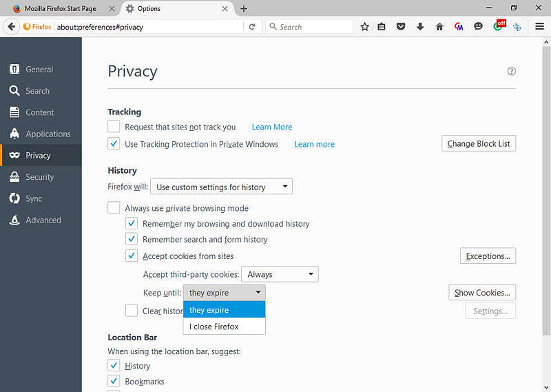Viewport: 551px width, 392px height.
Task: Click the red and blue GM extension icon
Action: pos(459,27)
